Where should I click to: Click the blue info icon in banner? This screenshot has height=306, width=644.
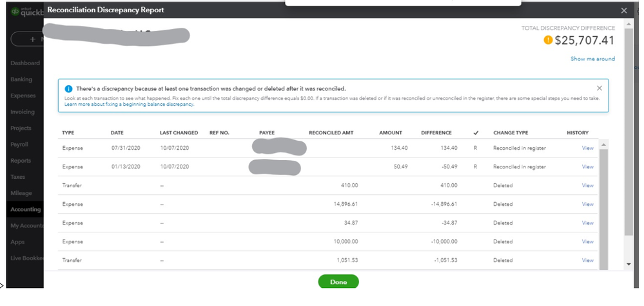(x=68, y=88)
